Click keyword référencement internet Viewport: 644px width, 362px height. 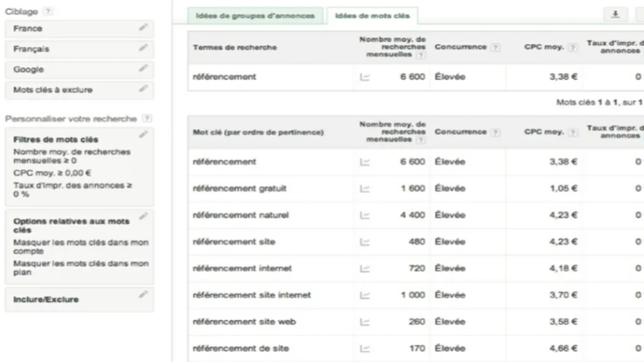click(242, 268)
